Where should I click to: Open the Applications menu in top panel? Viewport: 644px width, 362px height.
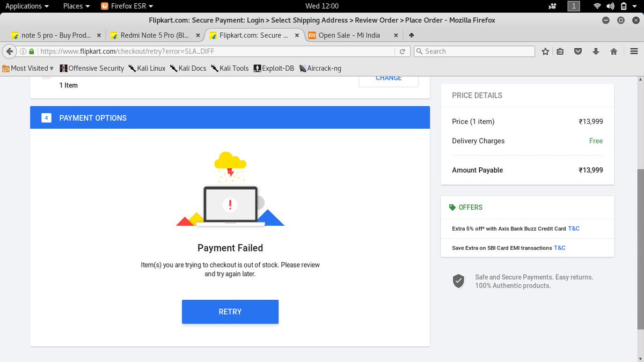(x=27, y=6)
